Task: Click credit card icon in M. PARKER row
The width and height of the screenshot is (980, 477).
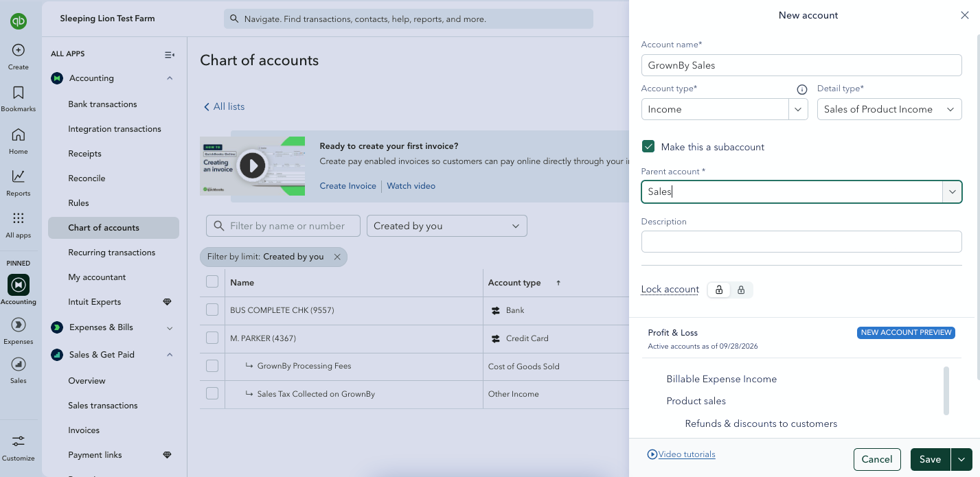Action: tap(496, 338)
